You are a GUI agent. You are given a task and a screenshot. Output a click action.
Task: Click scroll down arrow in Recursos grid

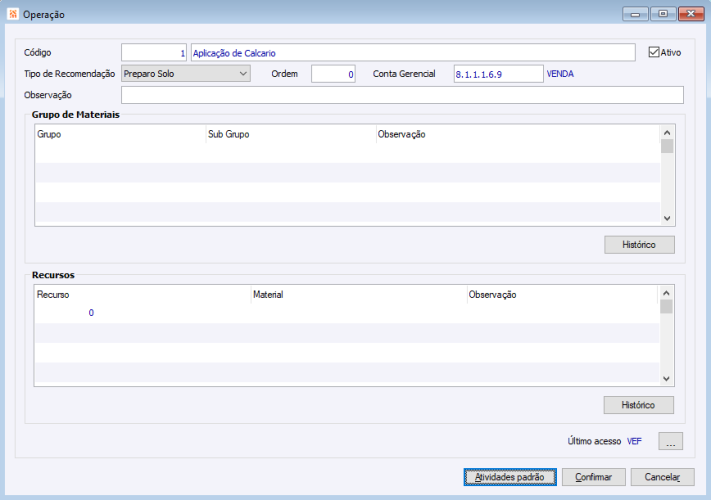click(666, 379)
